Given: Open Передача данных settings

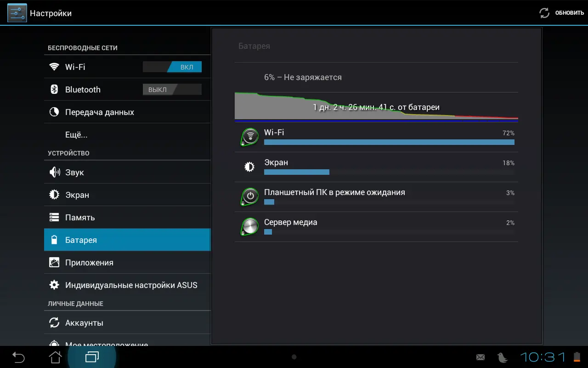Looking at the screenshot, I should (127, 112).
